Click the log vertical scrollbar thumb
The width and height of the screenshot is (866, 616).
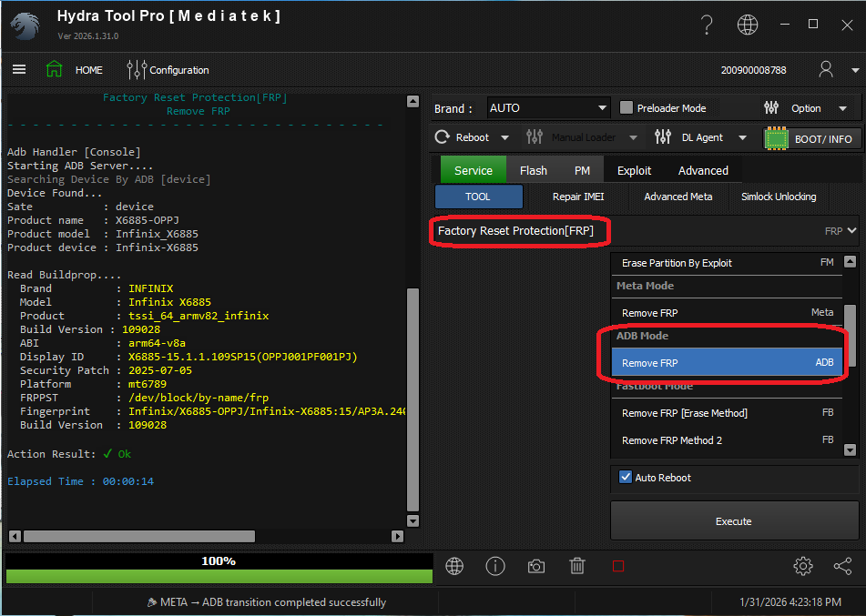[413, 400]
